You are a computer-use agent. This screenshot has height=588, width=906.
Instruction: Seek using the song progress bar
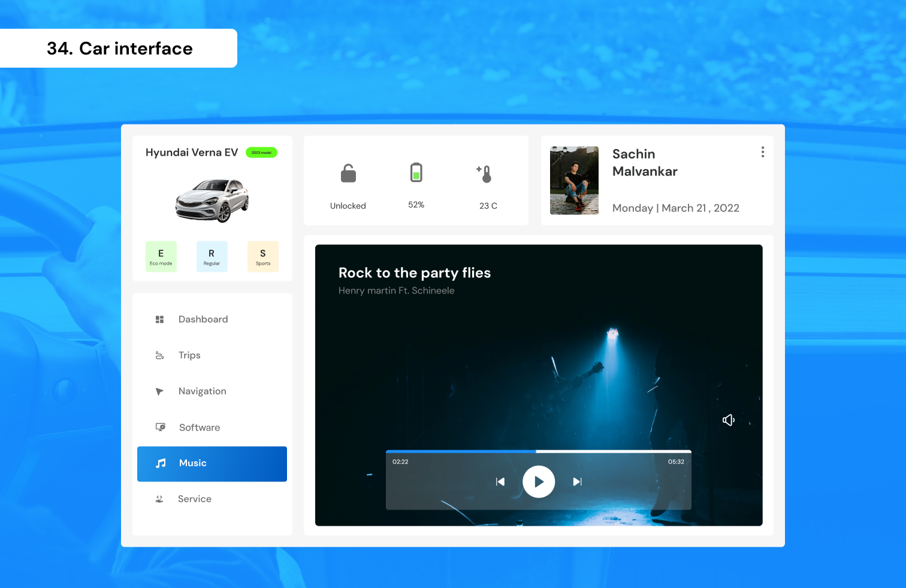tap(539, 451)
